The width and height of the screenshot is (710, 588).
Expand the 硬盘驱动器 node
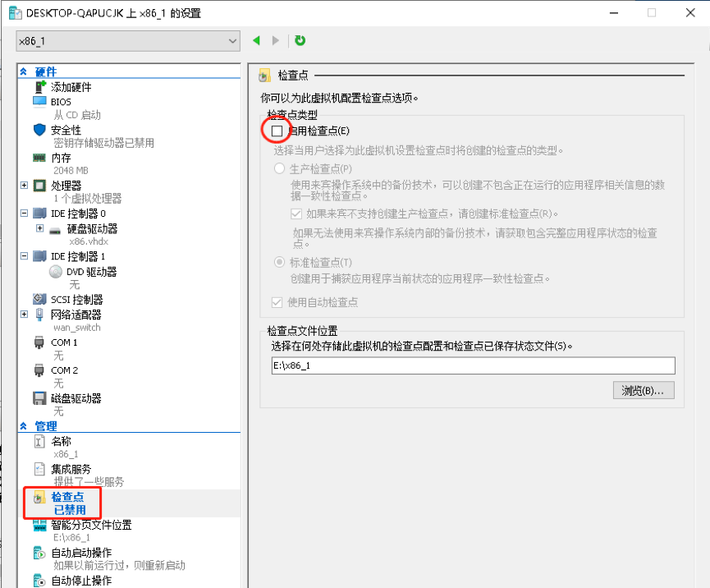point(40,227)
